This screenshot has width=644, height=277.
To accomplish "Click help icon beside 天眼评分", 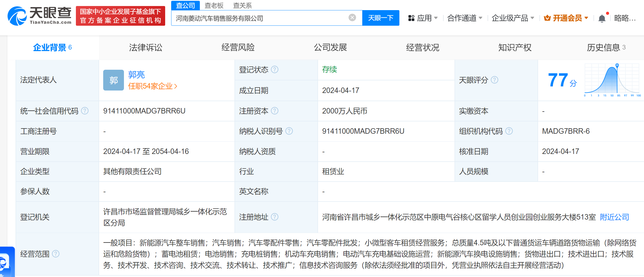I will [x=494, y=80].
